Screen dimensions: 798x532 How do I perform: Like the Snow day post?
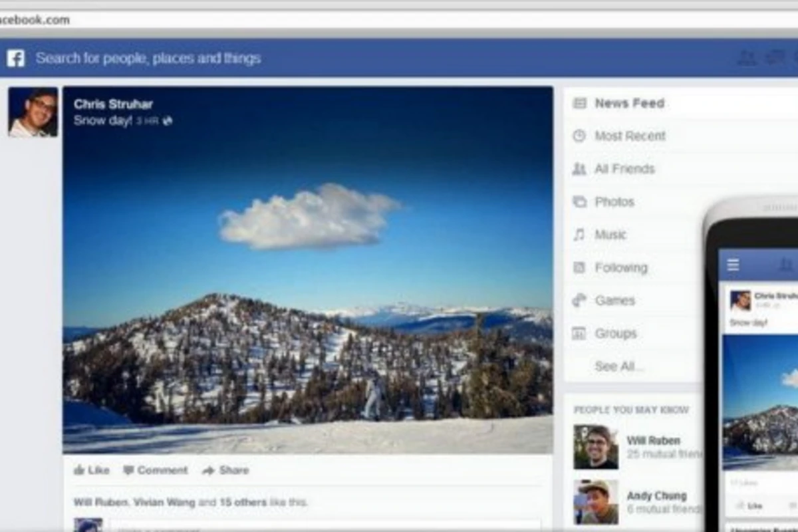[x=91, y=470]
